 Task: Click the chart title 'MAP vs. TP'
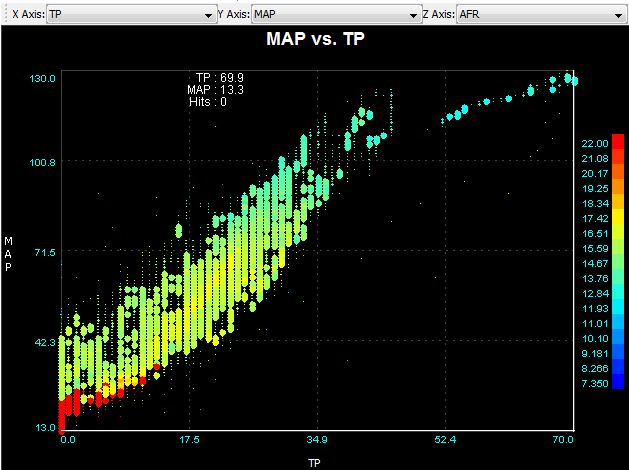(315, 39)
